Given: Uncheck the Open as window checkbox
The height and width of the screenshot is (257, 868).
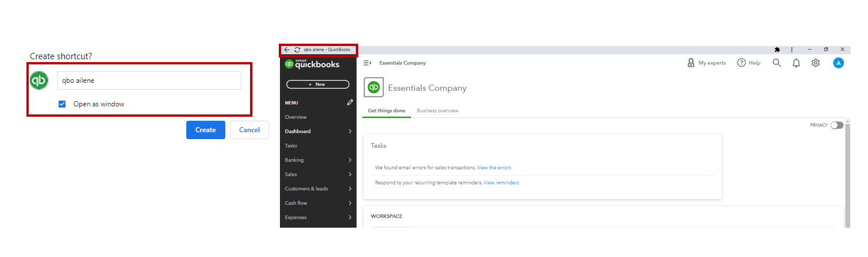Looking at the screenshot, I should click(62, 104).
